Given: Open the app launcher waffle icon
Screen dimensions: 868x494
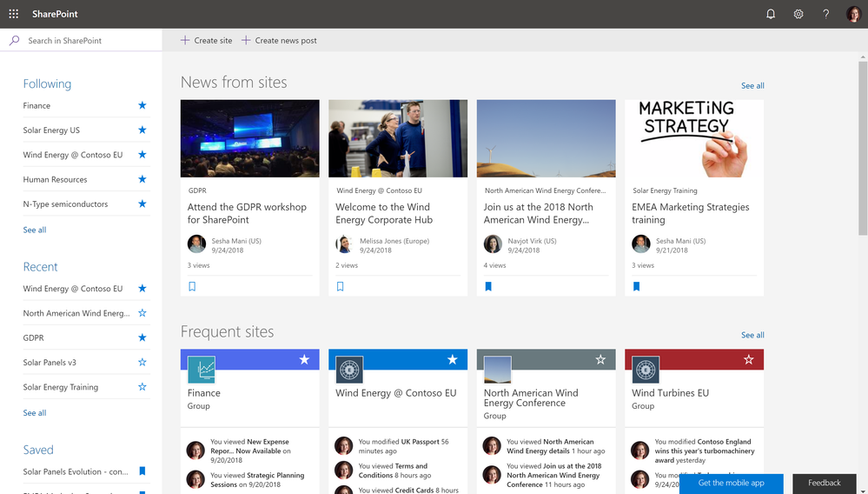Looking at the screenshot, I should [14, 14].
